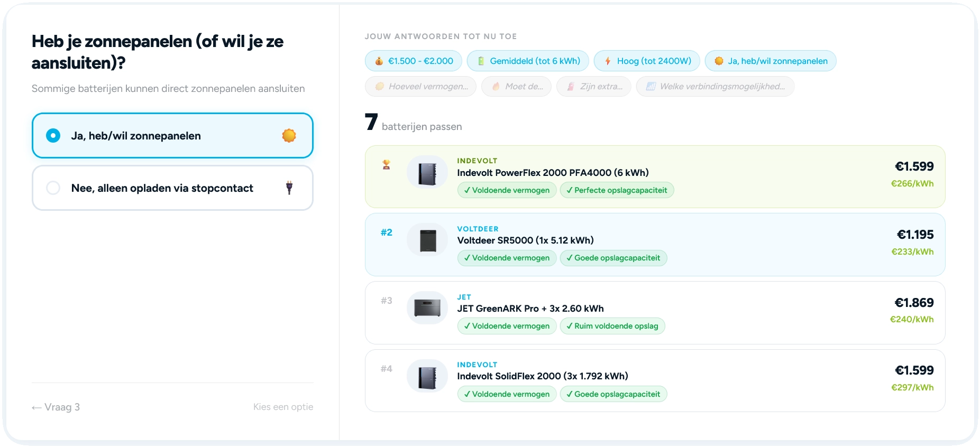Click the 'Ruim voldoende opslag' tag
Viewport: 980px width, 448px height.
pyautogui.click(x=612, y=326)
